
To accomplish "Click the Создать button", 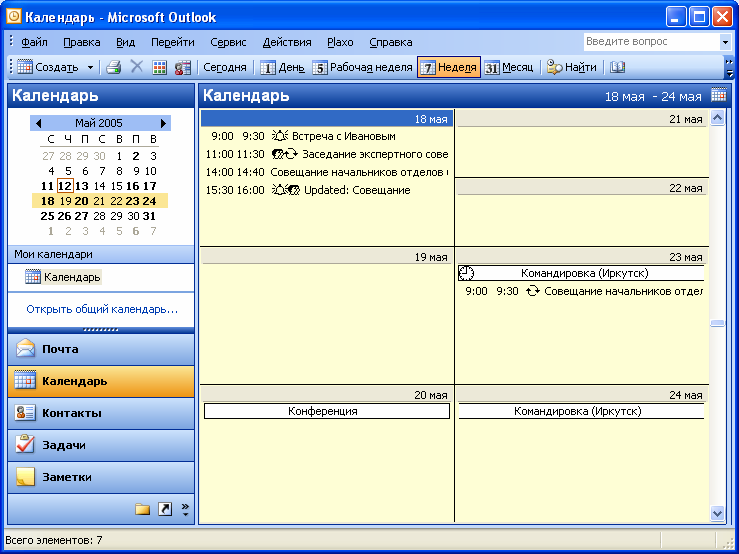I will point(49,67).
